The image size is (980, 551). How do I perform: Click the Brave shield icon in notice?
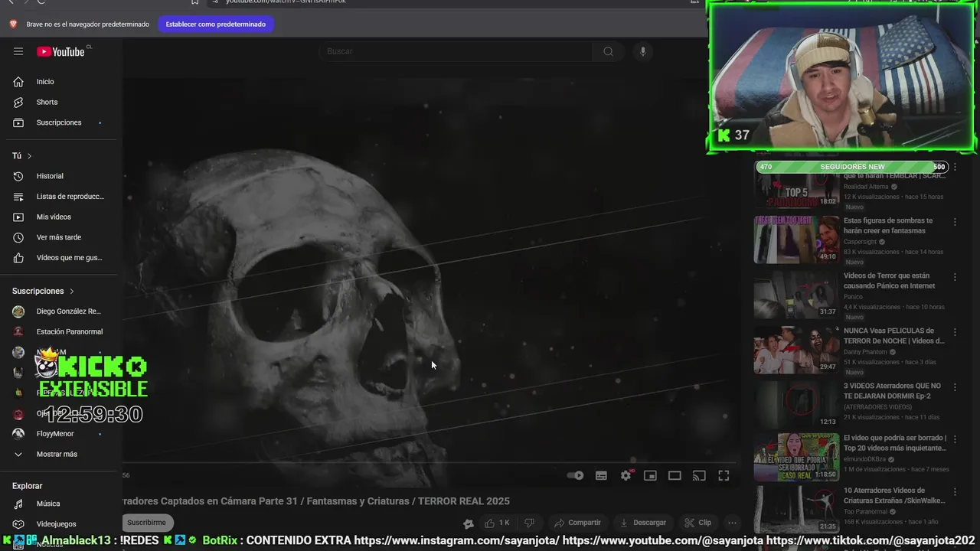click(13, 24)
